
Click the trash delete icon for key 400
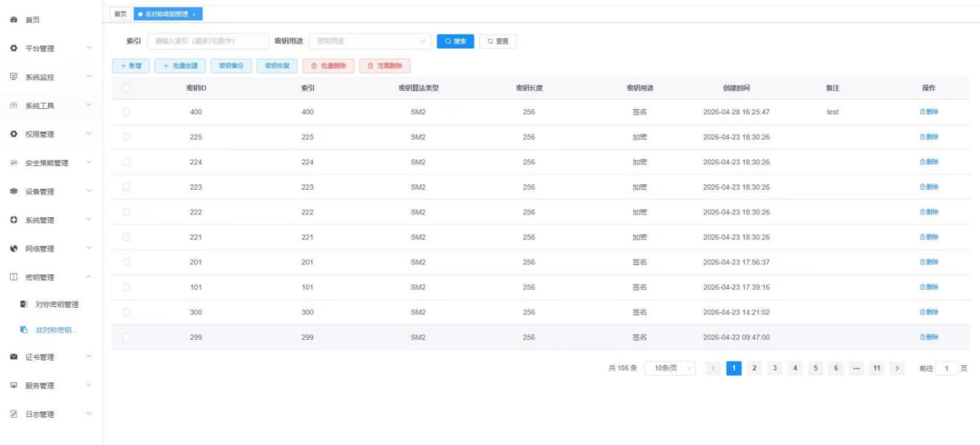[922, 112]
